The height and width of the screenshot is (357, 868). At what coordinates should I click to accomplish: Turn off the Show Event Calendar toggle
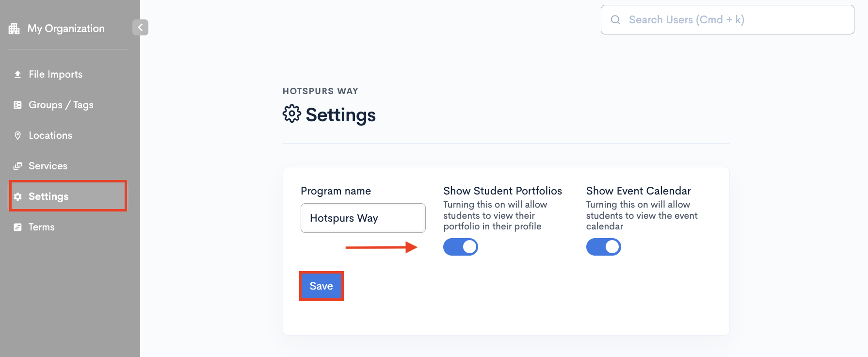(603, 247)
